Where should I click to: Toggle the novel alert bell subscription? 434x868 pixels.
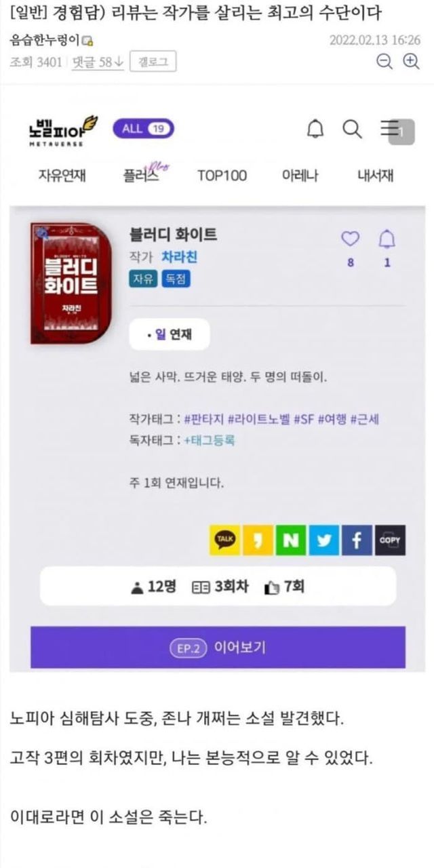point(387,239)
